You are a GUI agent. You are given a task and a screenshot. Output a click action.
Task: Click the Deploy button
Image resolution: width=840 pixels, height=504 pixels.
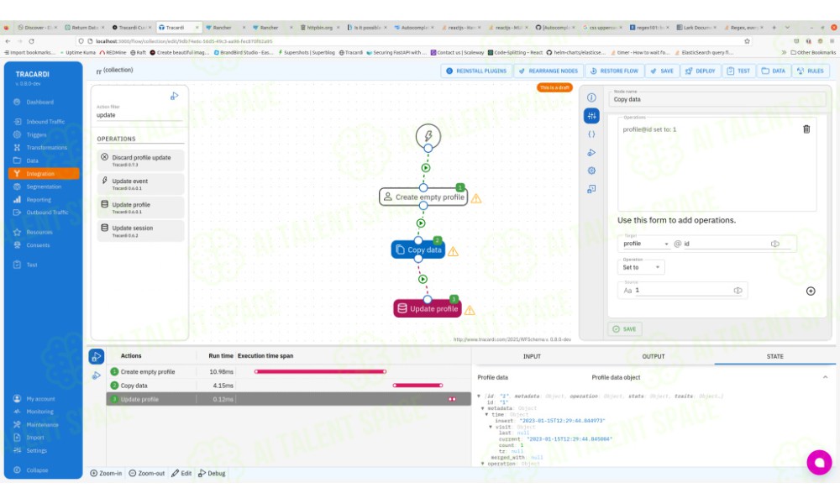pyautogui.click(x=701, y=71)
